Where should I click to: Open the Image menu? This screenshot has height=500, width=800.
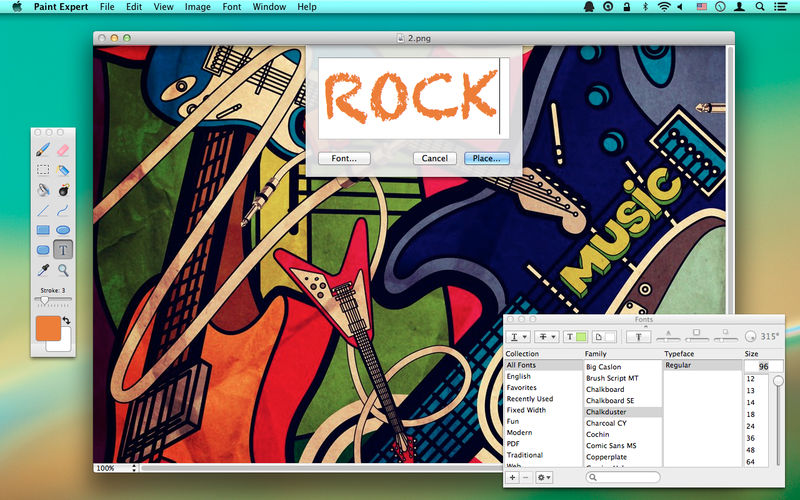pyautogui.click(x=197, y=7)
